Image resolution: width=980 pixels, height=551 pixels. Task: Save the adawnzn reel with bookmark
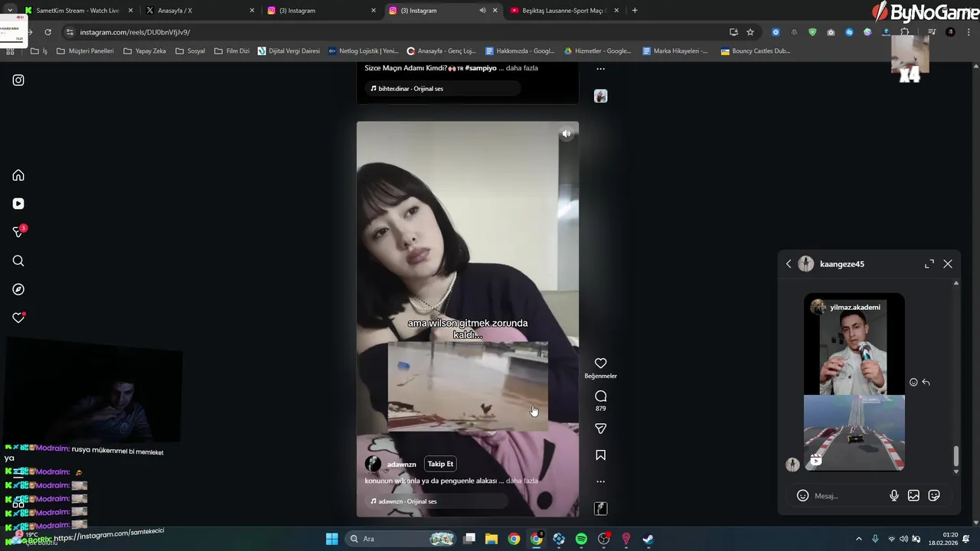pos(601,455)
